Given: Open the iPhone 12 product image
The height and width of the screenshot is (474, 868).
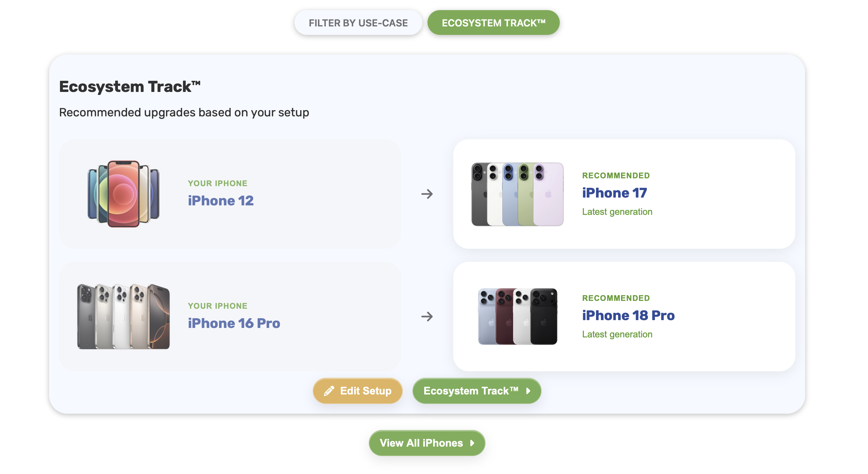Looking at the screenshot, I should (123, 194).
